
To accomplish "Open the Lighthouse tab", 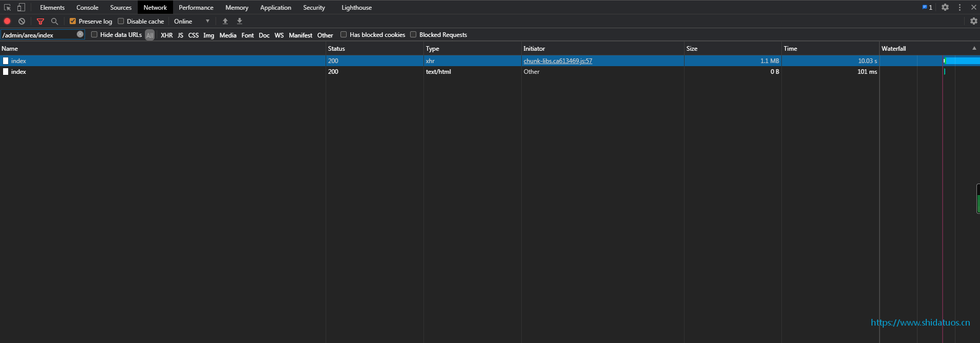I will click(356, 7).
